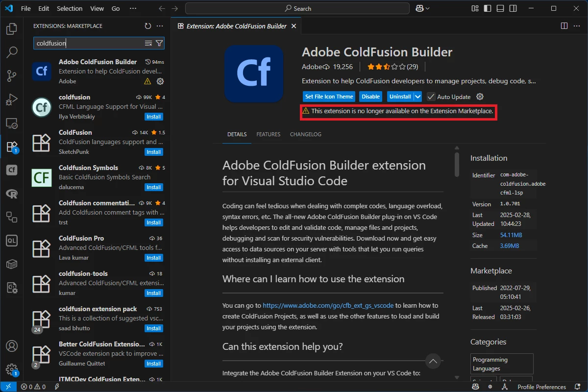588x392 pixels.
Task: Click the warning icon on the Adobe ColdFusion Builder list item
Action: point(147,81)
